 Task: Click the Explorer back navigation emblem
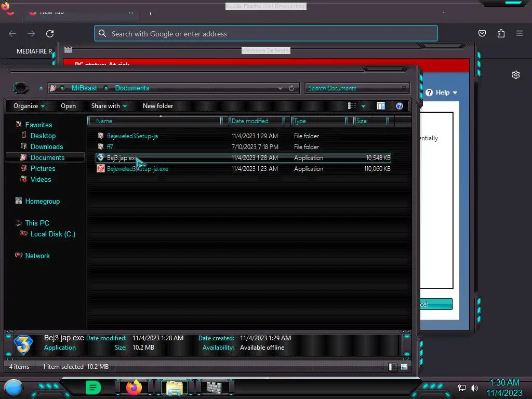(21, 88)
